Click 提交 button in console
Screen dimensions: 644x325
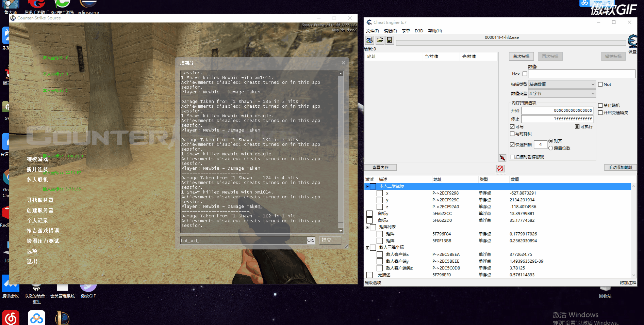[330, 240]
